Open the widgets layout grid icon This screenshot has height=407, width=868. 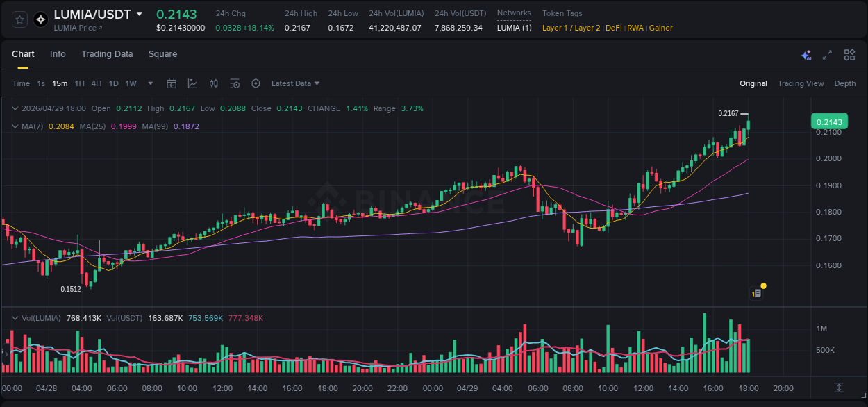point(849,55)
